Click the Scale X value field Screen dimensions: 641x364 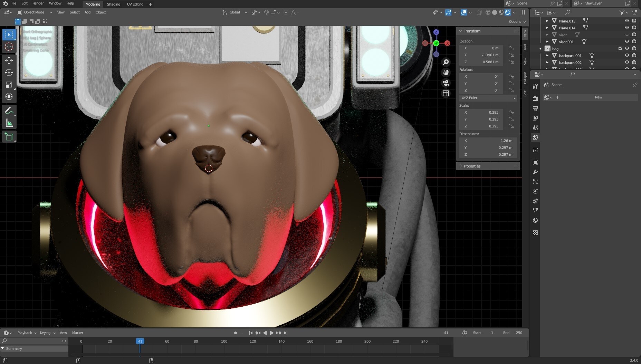point(481,112)
